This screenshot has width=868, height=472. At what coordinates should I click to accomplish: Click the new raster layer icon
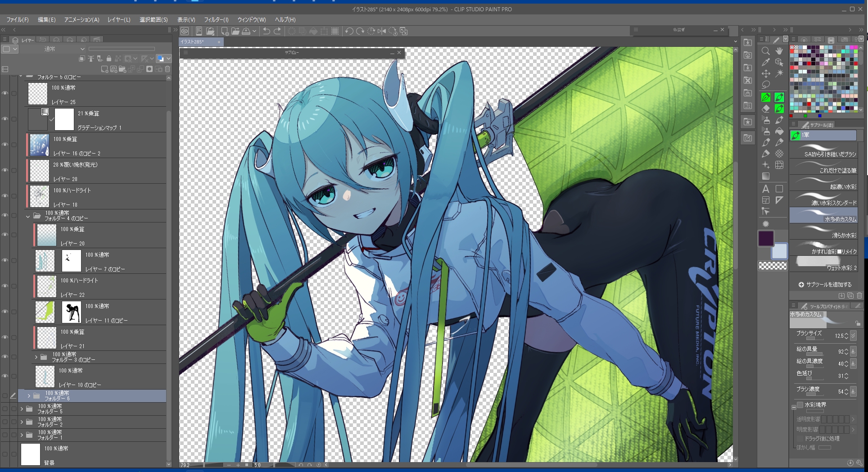(x=104, y=69)
